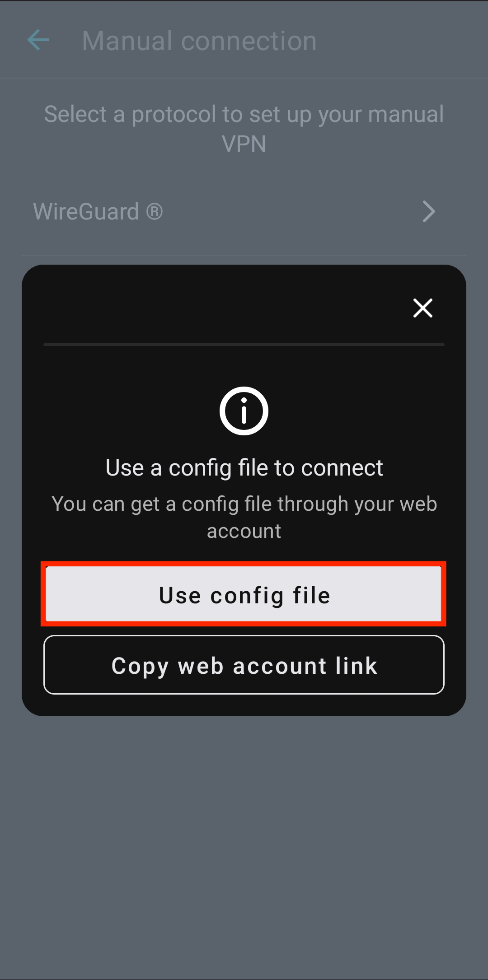The image size is (488, 980).
Task: Click Copy web account link button
Action: 244,665
